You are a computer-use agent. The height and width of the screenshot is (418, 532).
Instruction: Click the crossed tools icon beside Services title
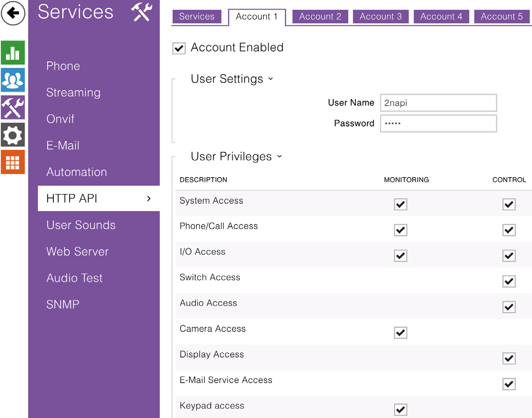tap(142, 12)
